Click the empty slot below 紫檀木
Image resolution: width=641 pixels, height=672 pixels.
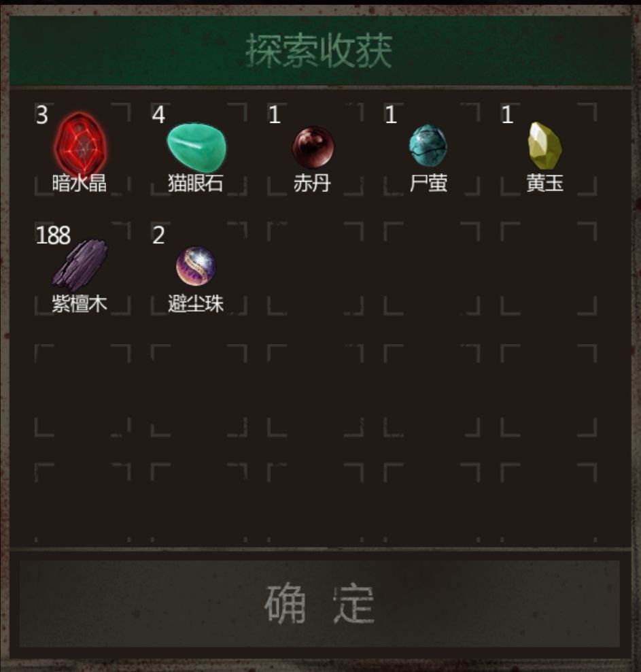[82, 390]
